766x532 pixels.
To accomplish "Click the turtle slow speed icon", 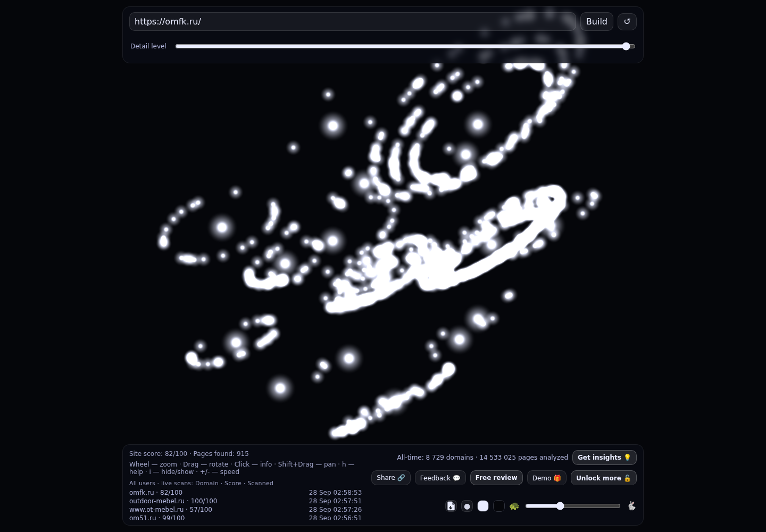I will click(x=514, y=506).
